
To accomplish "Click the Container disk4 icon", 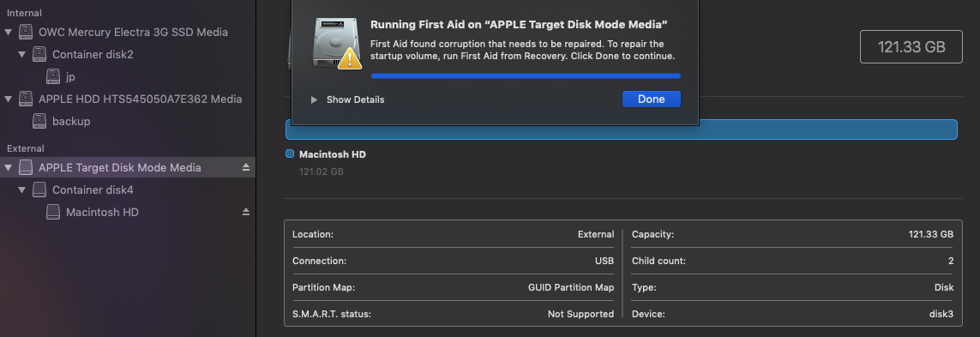I will tap(39, 190).
